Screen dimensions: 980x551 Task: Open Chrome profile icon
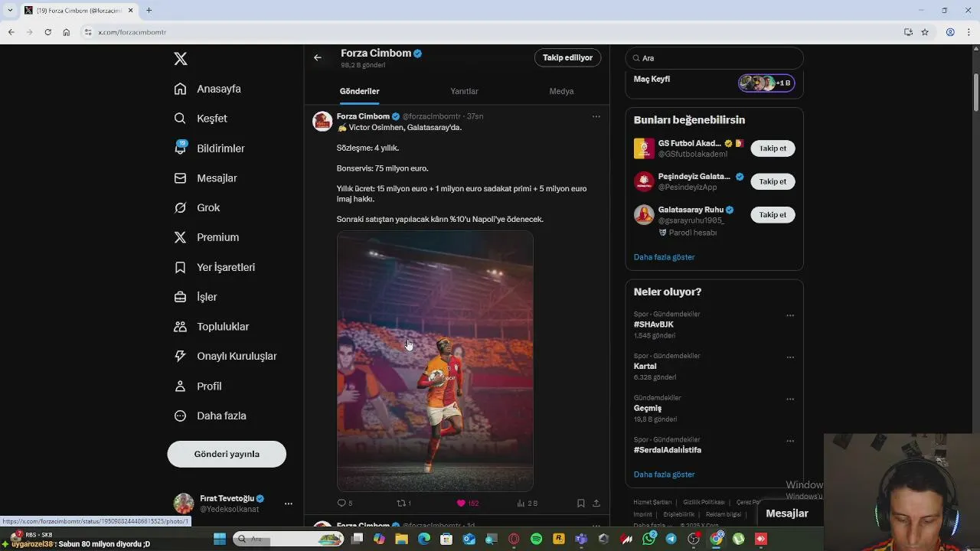[950, 32]
